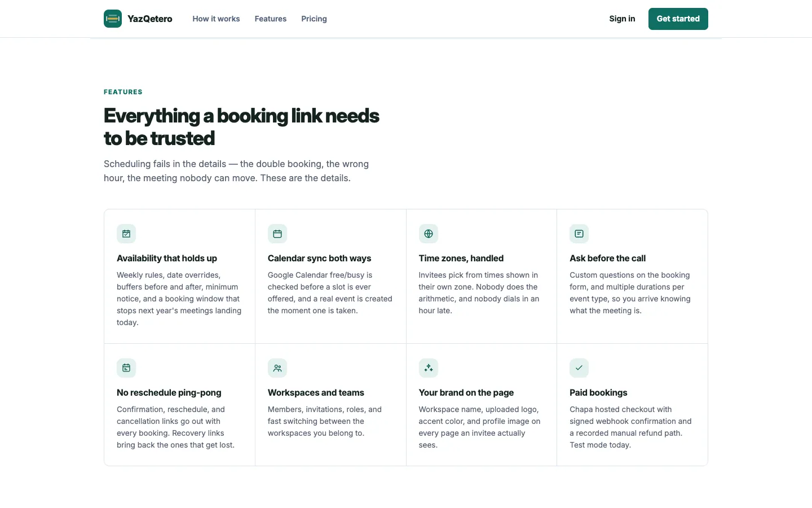
Task: Click the globe icon above Time zones, handled
Action: pos(429,234)
